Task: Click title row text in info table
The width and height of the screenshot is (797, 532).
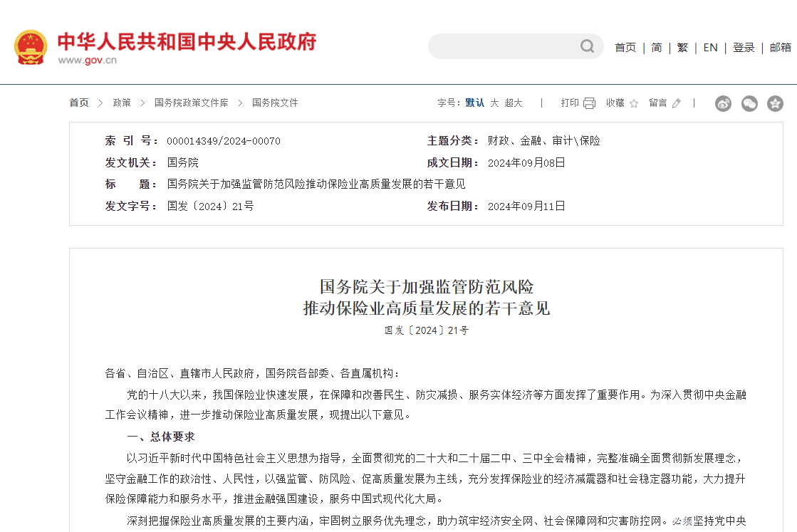Action: pyautogui.click(x=316, y=184)
